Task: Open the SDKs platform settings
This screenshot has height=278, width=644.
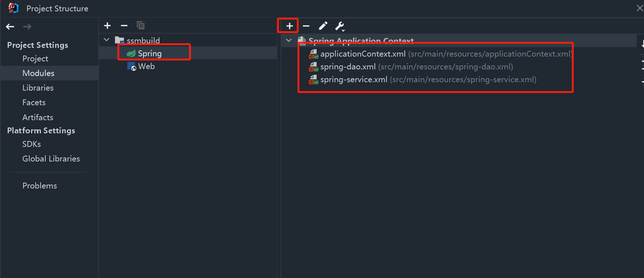Action: click(31, 144)
